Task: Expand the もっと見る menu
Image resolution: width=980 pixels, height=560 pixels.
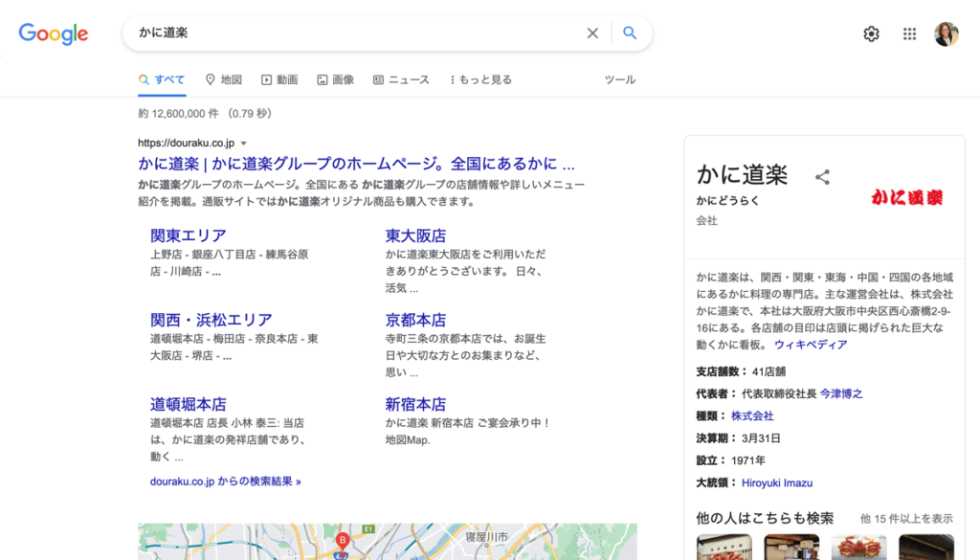Action: tap(480, 80)
